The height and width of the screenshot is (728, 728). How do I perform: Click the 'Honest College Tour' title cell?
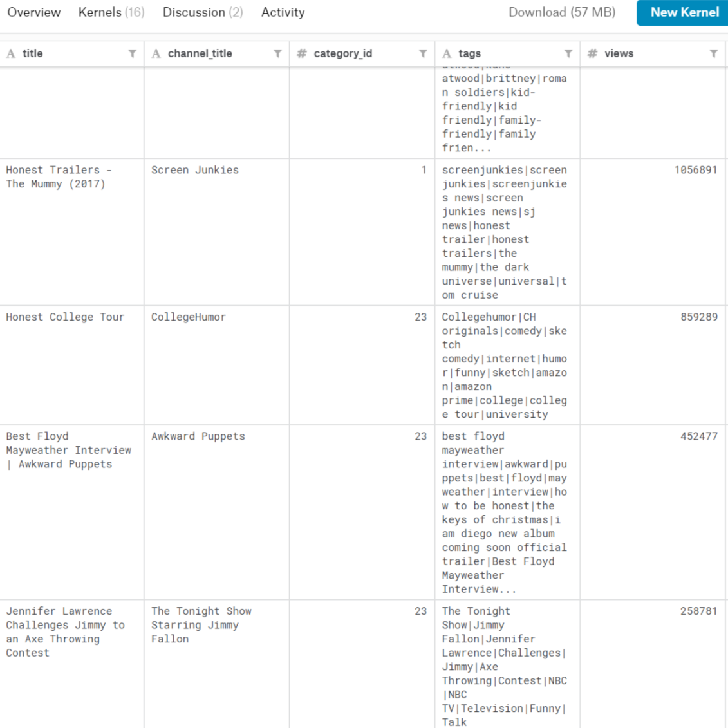click(72, 366)
